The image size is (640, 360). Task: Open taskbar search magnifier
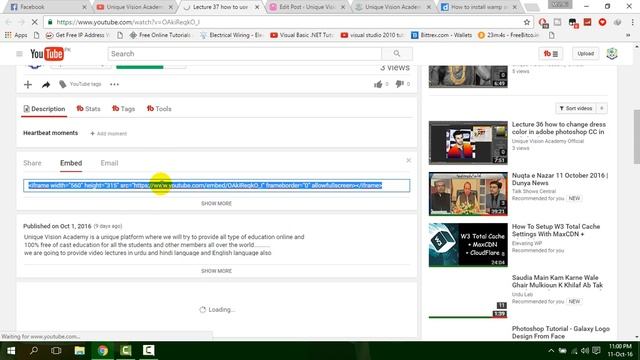34,351
